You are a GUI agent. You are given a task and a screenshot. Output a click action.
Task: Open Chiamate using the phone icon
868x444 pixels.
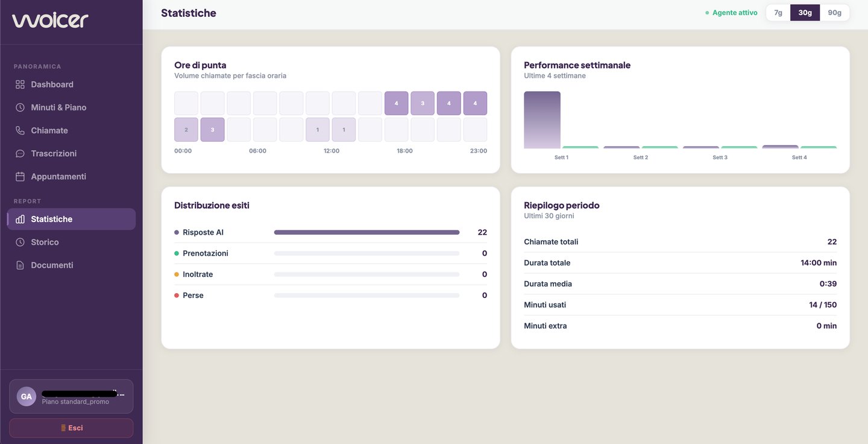point(20,130)
